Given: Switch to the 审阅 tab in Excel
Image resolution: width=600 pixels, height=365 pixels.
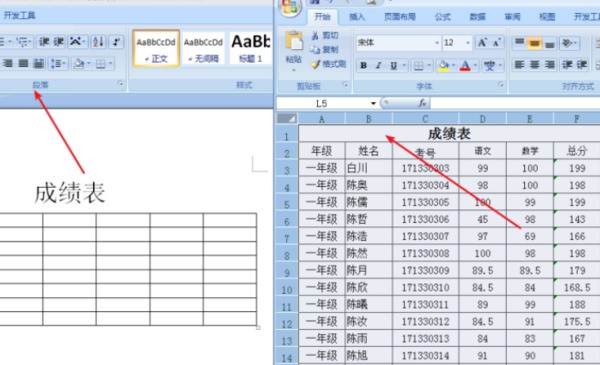Looking at the screenshot, I should pyautogui.click(x=512, y=16).
